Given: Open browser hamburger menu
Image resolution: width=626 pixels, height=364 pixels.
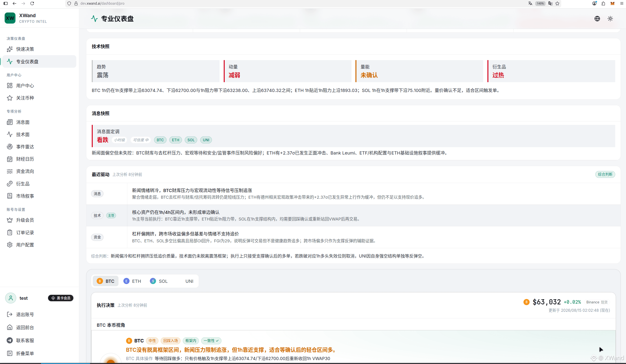Looking at the screenshot, I should click(622, 3).
